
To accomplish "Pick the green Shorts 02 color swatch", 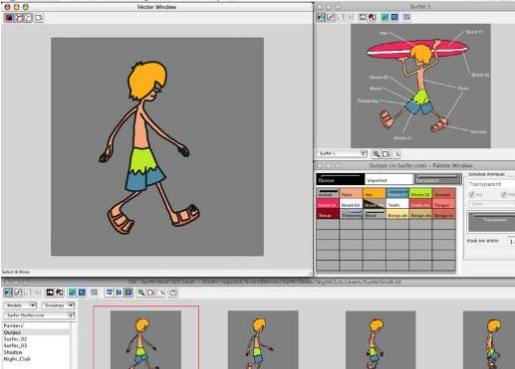I will (x=421, y=193).
